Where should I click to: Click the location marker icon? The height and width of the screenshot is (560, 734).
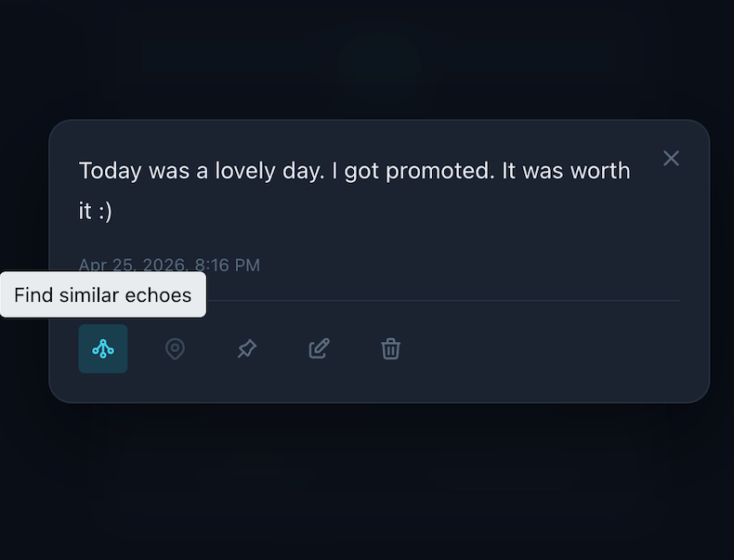tap(175, 348)
